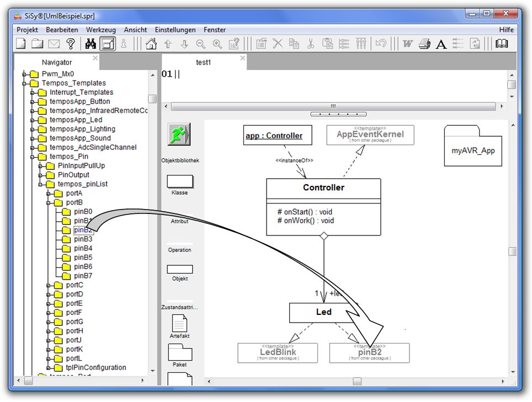Collapse the Tempos_Templates tree node
The width and height of the screenshot is (532, 402).
[25, 83]
